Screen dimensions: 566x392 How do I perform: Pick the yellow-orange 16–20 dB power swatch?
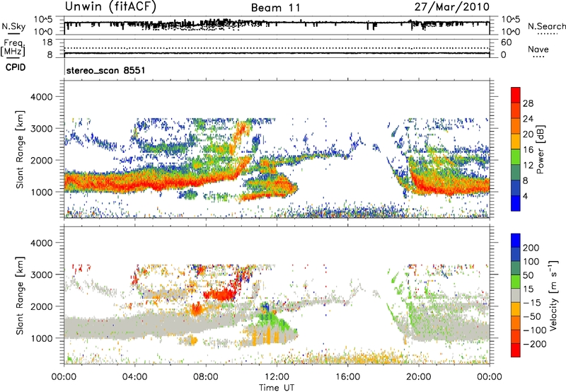(x=516, y=142)
